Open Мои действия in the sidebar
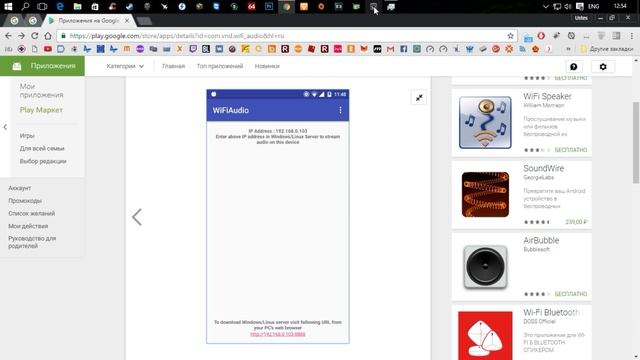The width and height of the screenshot is (640, 360). coord(28,226)
